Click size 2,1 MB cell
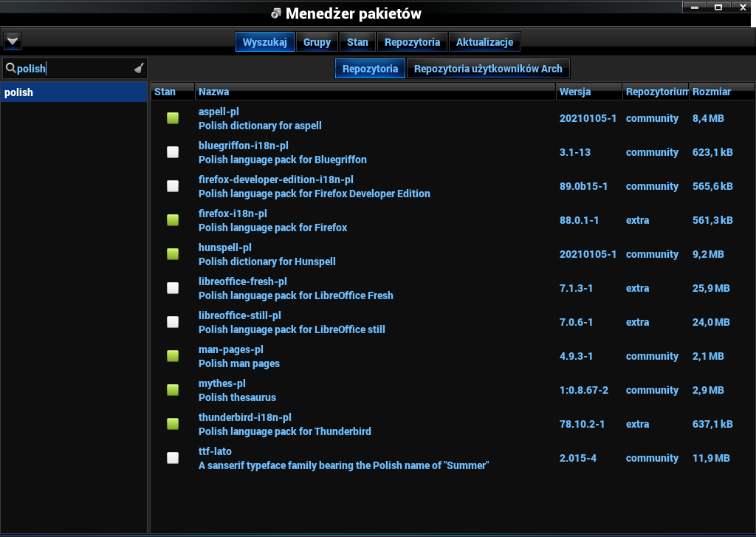 point(708,356)
